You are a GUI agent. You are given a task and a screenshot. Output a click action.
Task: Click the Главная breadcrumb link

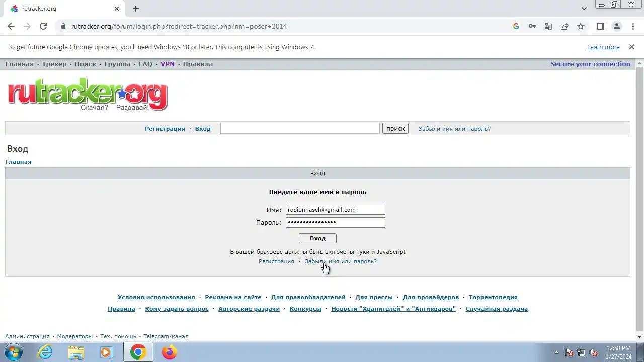18,162
